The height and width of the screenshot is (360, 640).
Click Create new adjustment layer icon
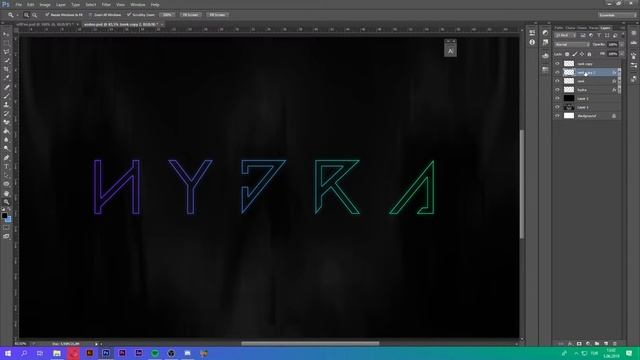(x=588, y=344)
